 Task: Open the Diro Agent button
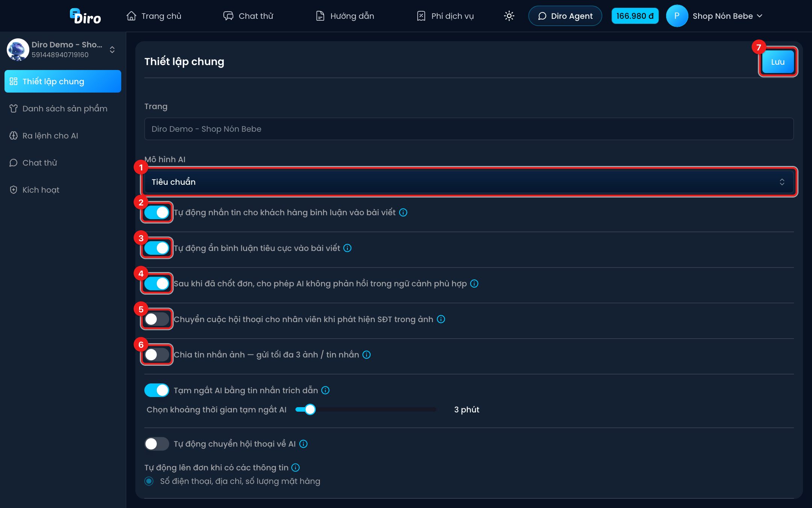pyautogui.click(x=565, y=16)
